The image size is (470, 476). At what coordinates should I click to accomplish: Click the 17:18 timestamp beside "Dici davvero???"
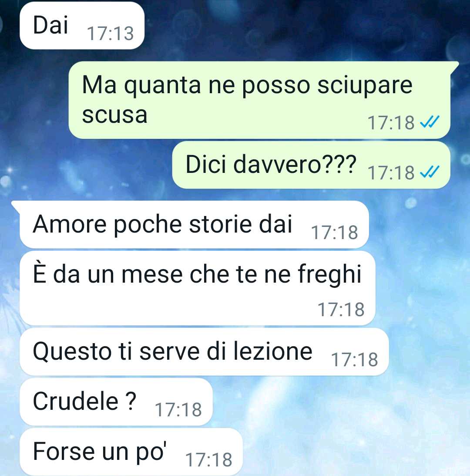click(x=391, y=173)
